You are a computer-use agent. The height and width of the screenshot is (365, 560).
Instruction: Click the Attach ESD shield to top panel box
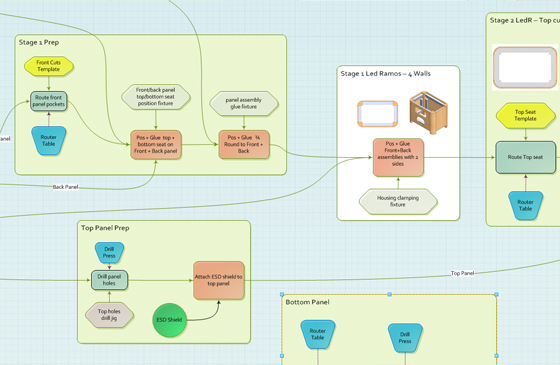[219, 280]
